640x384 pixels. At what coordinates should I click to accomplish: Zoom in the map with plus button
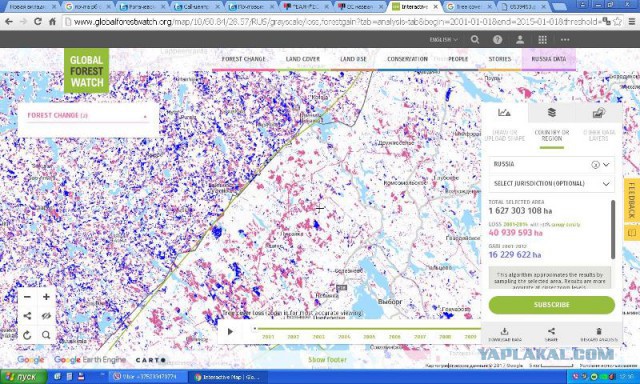46,297
